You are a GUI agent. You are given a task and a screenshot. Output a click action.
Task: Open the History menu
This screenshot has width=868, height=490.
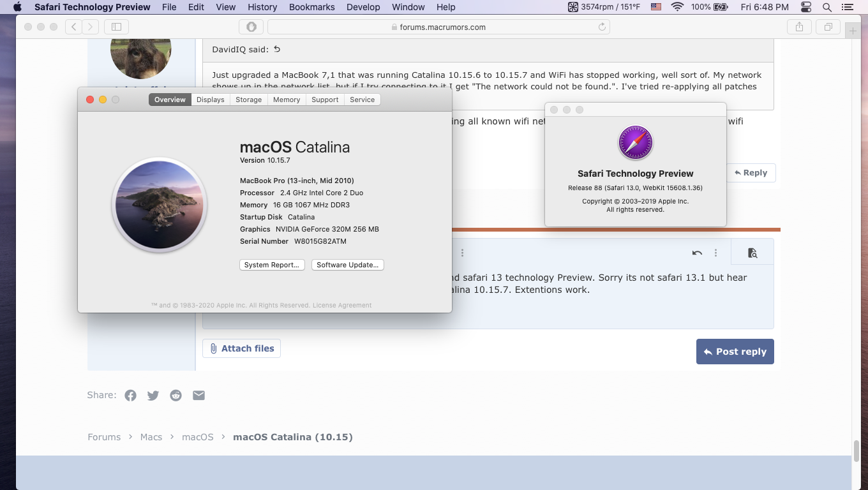point(262,7)
